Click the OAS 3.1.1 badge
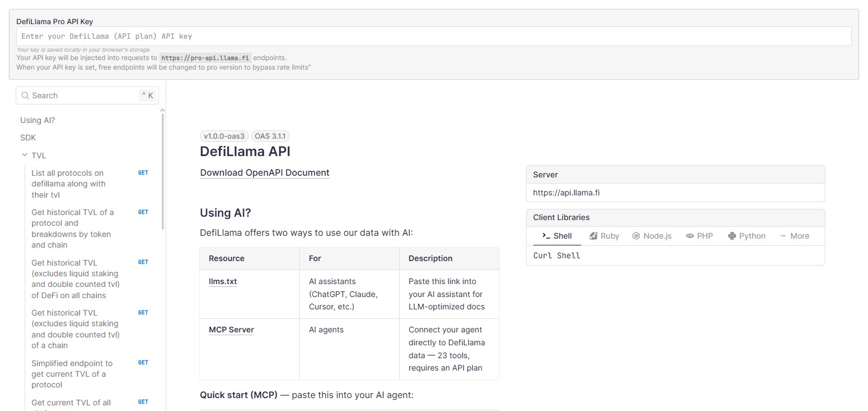The height and width of the screenshot is (411, 868). point(270,136)
